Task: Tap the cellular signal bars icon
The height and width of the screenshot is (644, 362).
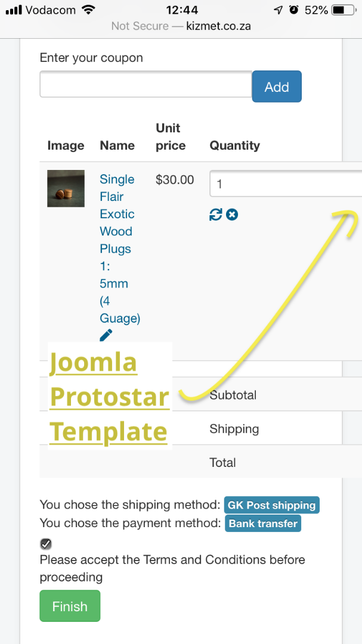Action: pyautogui.click(x=14, y=10)
